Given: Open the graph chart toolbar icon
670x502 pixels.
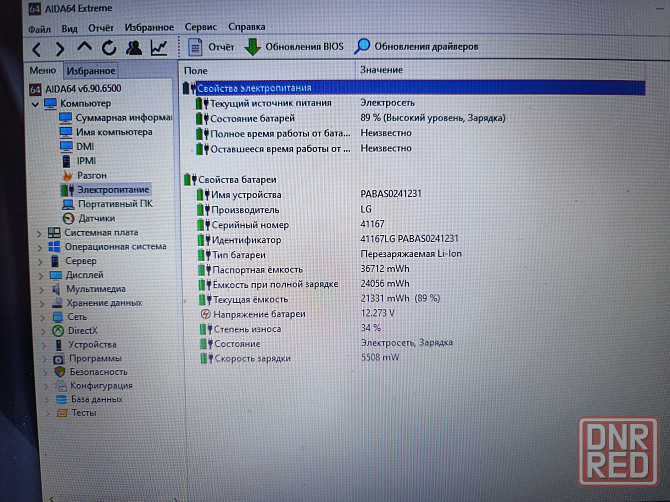Looking at the screenshot, I should pyautogui.click(x=159, y=47).
